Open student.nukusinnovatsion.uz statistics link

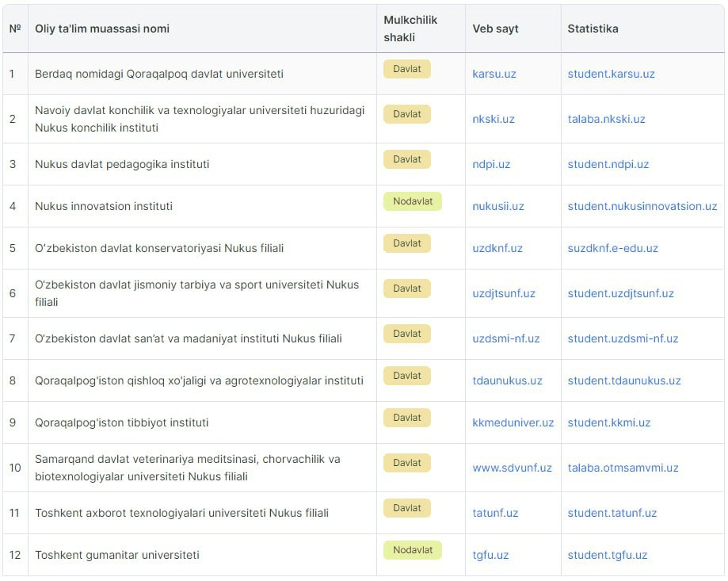click(x=642, y=206)
